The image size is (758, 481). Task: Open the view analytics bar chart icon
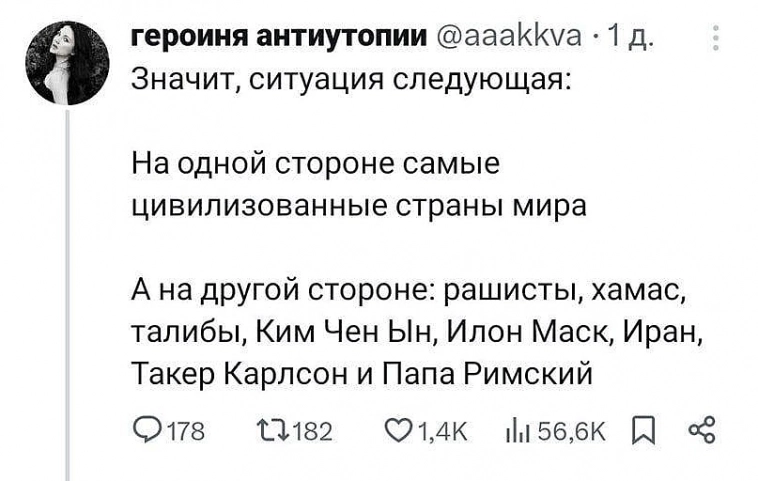[x=521, y=431]
